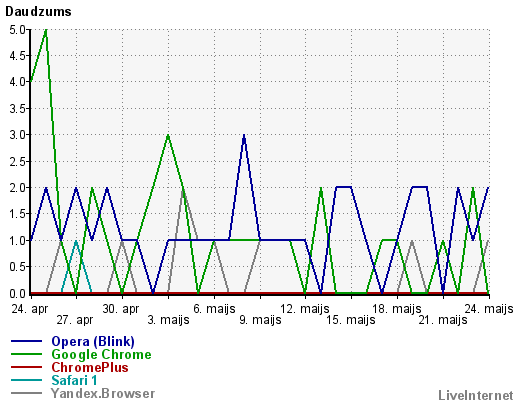Viewport: 520px width, 405px height.
Task: Click the 9. maijs date label
Action: tap(260, 320)
